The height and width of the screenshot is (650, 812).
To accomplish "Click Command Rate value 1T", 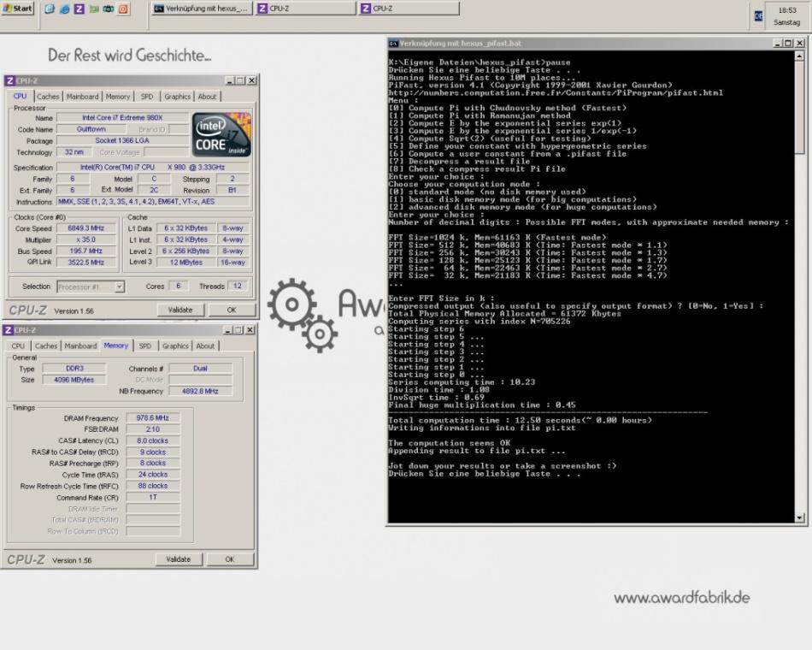I will [153, 497].
